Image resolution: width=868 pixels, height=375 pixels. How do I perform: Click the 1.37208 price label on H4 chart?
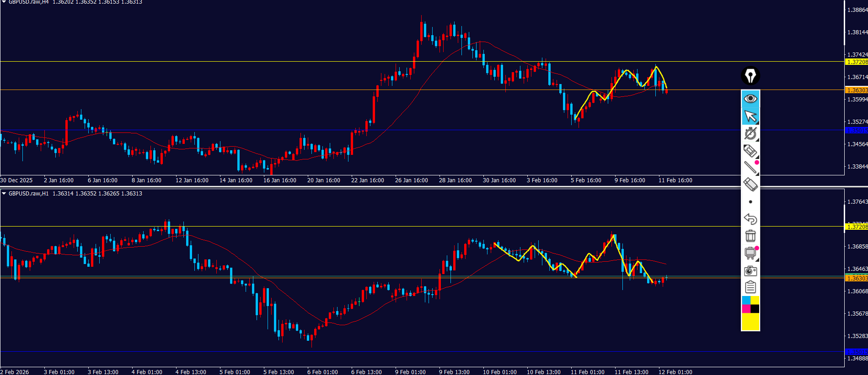pos(856,62)
